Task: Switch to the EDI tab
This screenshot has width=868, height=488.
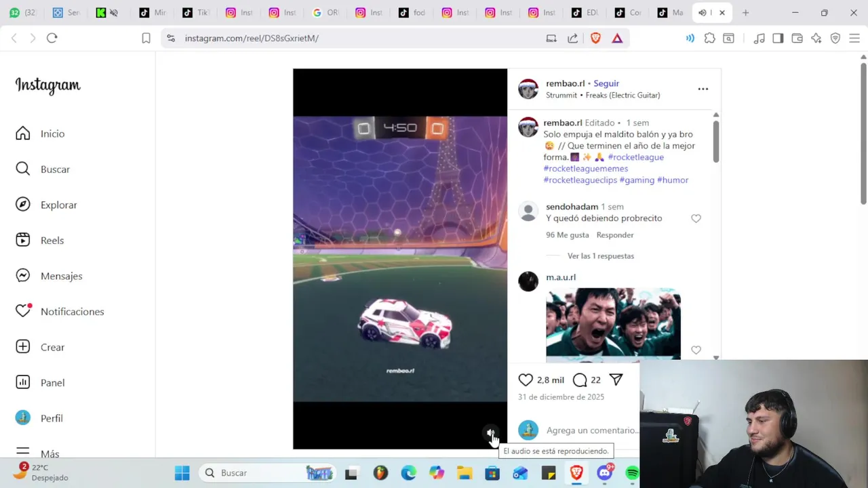Action: (x=586, y=12)
